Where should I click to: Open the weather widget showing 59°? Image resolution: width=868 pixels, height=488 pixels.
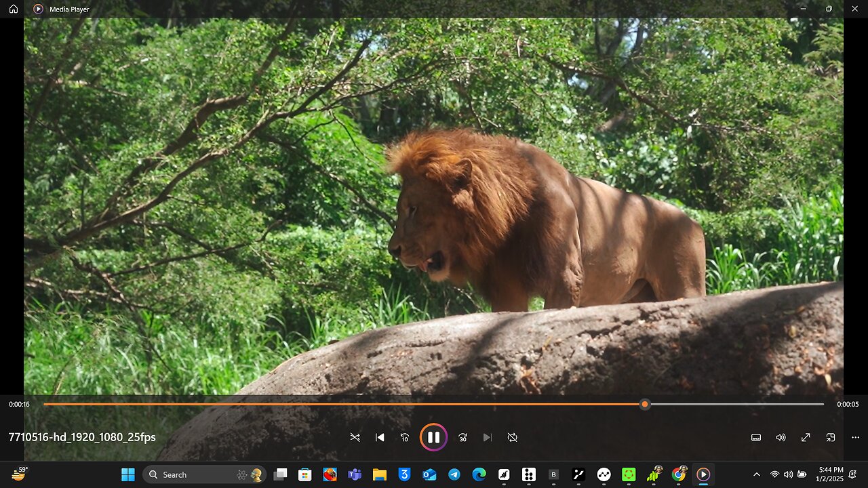19,474
